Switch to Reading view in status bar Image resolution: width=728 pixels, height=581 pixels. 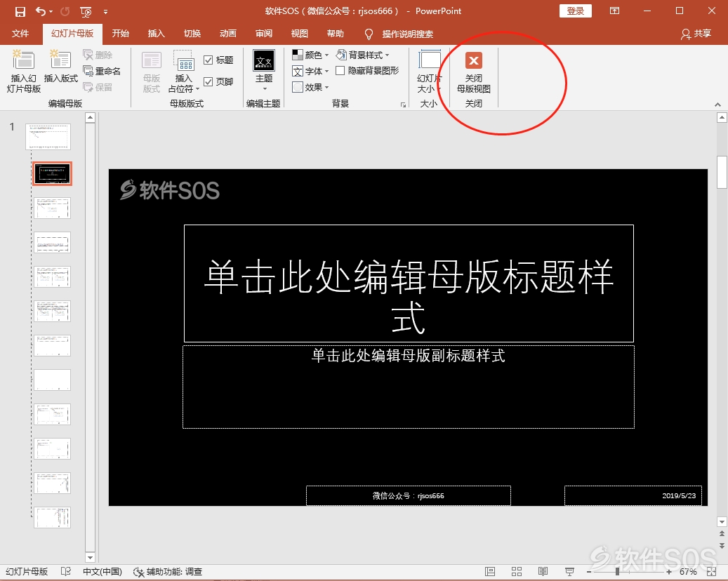(x=543, y=571)
